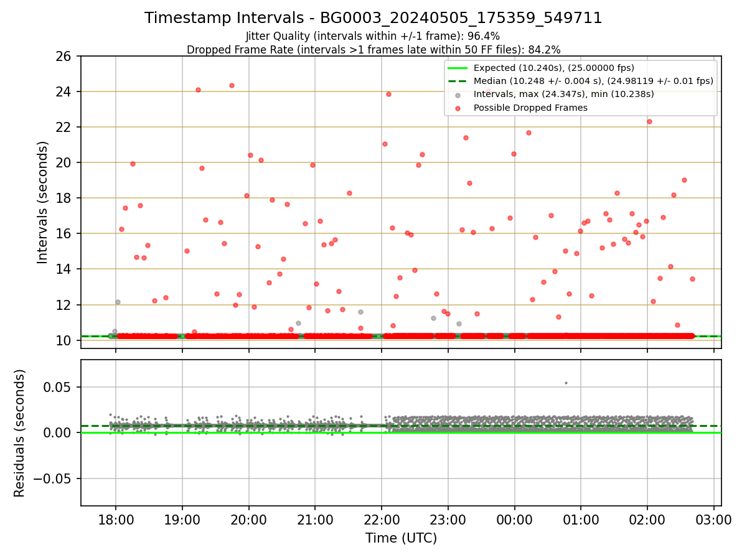Click the plot title 'Timestamp Intervals - BG0003_20240505_175359_549711'

(x=374, y=18)
